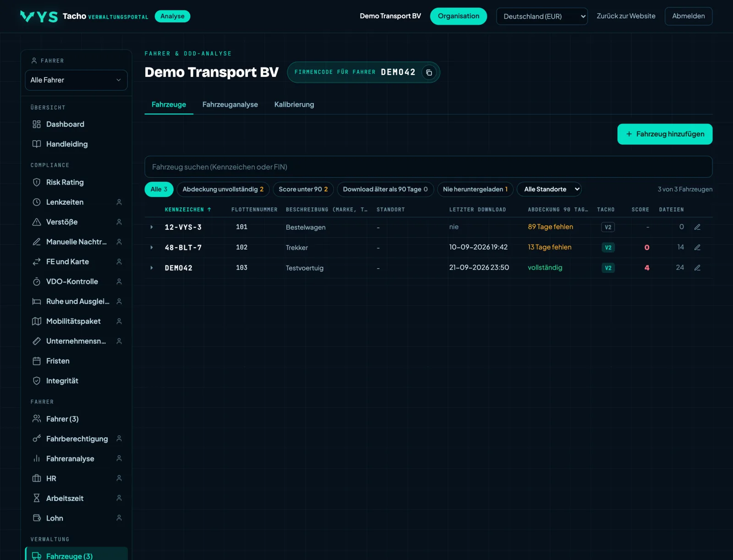The height and width of the screenshot is (560, 733).
Task: Activate the Alle 3 filter chip
Action: click(x=159, y=189)
